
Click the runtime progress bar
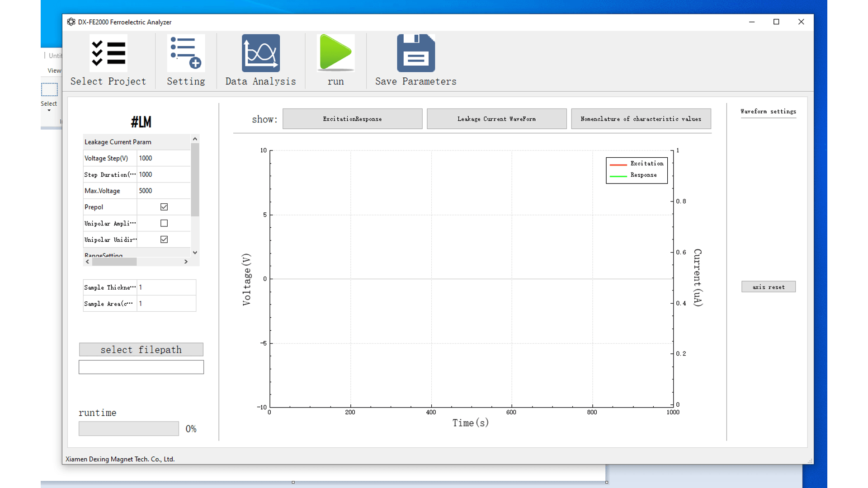128,428
